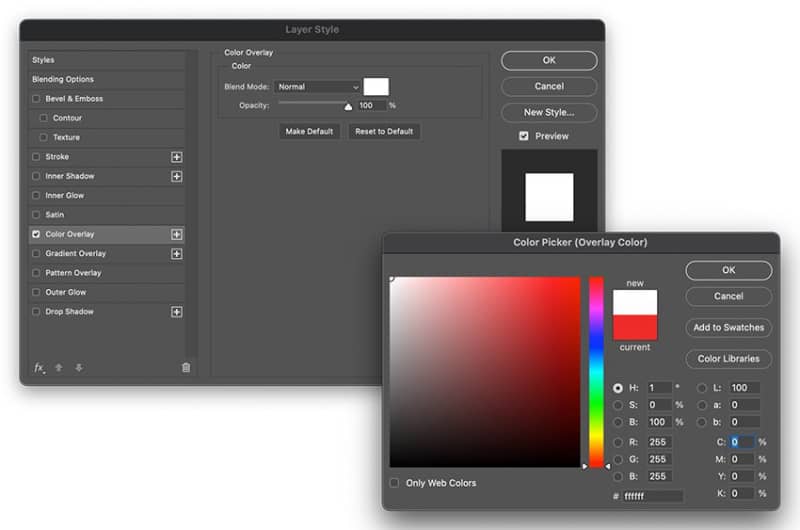This screenshot has width=800, height=530.
Task: Check the Only Web Colors option
Action: [x=394, y=483]
